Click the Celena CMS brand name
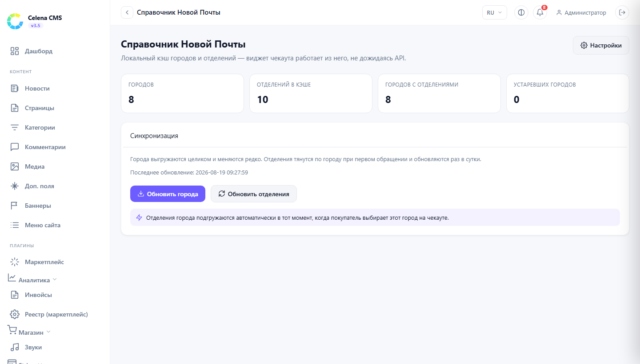 click(x=45, y=18)
